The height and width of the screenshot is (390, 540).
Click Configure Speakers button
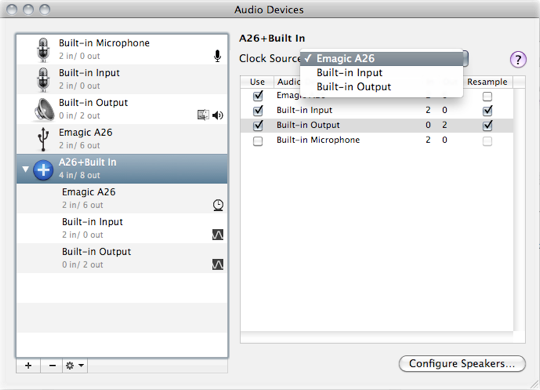tap(462, 363)
